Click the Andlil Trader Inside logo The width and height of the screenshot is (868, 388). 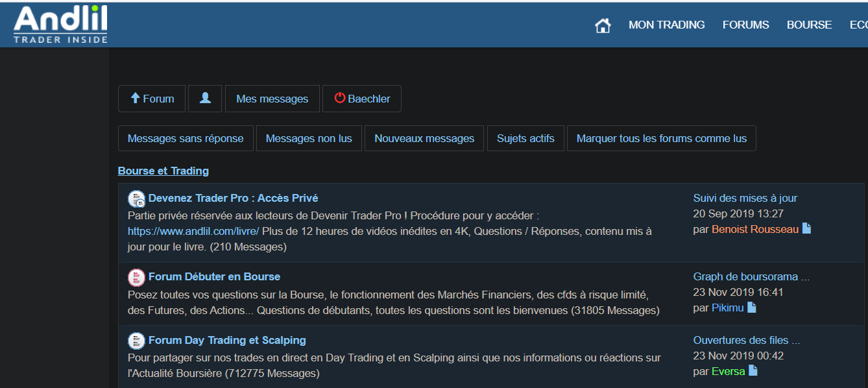point(61,24)
